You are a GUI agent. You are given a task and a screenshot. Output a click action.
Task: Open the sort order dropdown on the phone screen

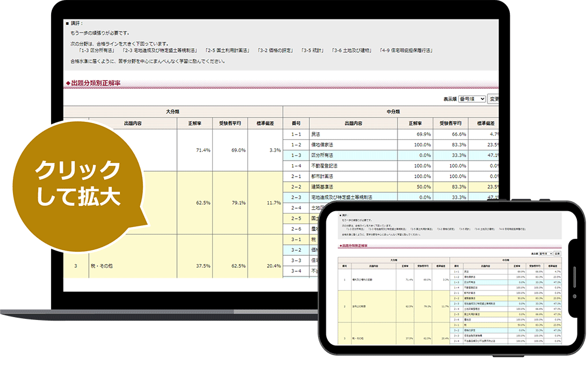(546, 254)
